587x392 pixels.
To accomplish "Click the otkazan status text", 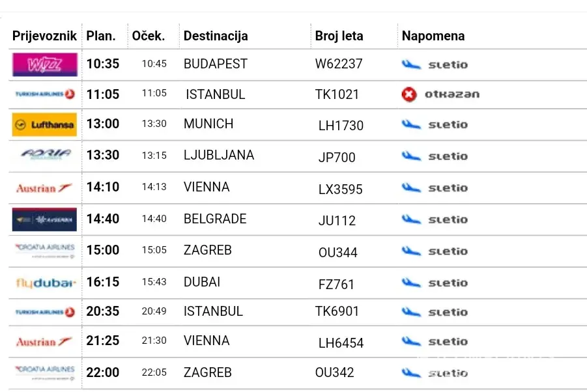I will point(451,94).
